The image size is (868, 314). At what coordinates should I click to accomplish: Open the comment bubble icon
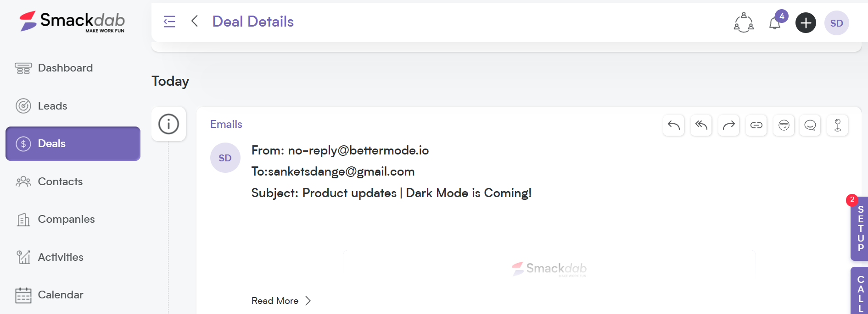[x=810, y=125]
